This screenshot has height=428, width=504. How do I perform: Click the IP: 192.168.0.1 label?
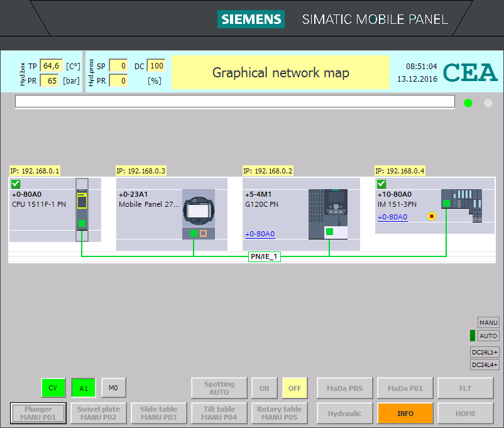pos(35,171)
